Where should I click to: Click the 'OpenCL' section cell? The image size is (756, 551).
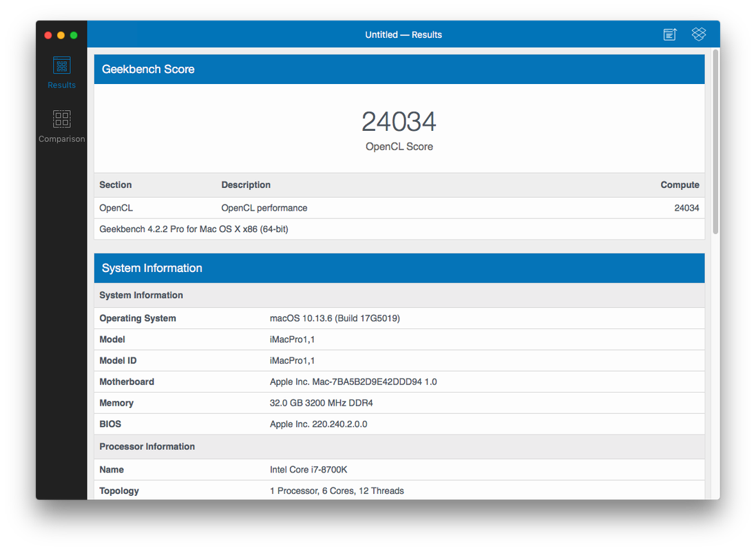point(116,208)
